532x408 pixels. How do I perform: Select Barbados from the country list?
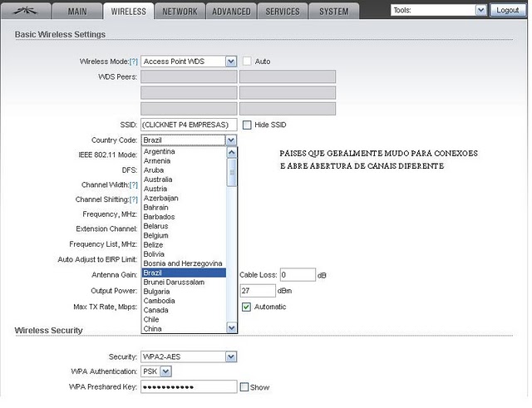click(x=184, y=217)
